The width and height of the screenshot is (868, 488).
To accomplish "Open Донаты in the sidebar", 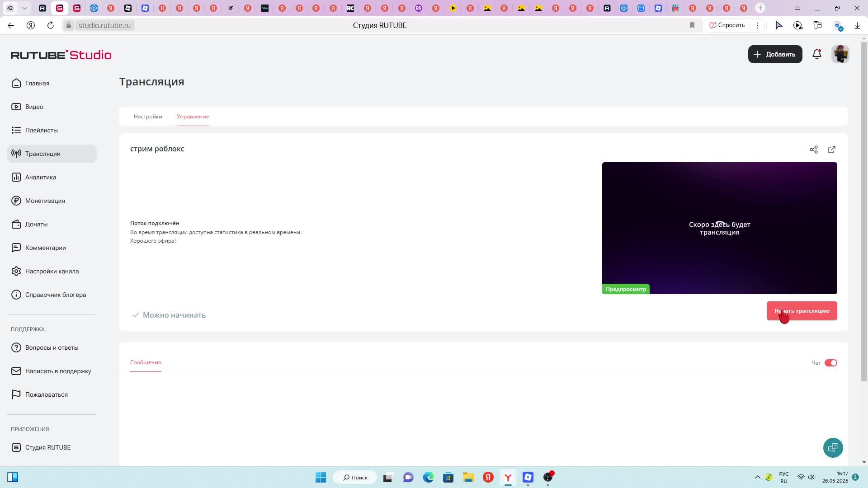I will pos(36,224).
